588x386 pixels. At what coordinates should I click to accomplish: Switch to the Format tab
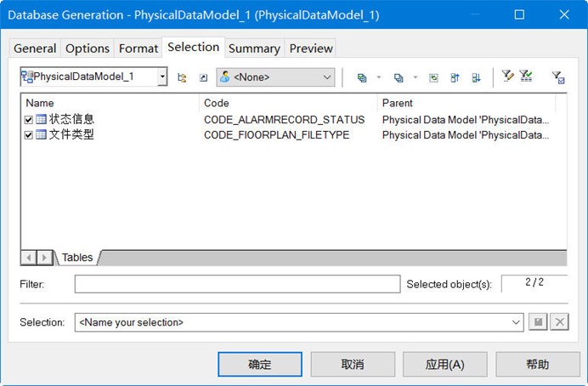[x=139, y=48]
